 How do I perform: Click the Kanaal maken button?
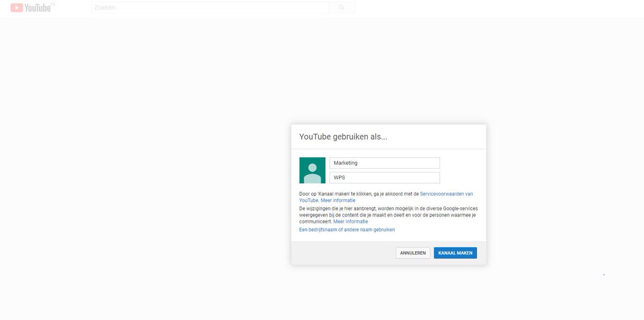[455, 253]
